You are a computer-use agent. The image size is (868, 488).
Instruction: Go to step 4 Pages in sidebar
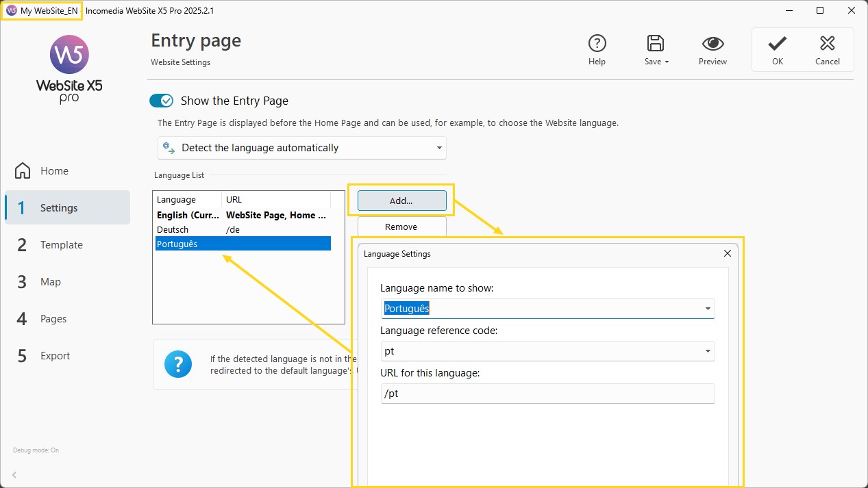(67, 318)
